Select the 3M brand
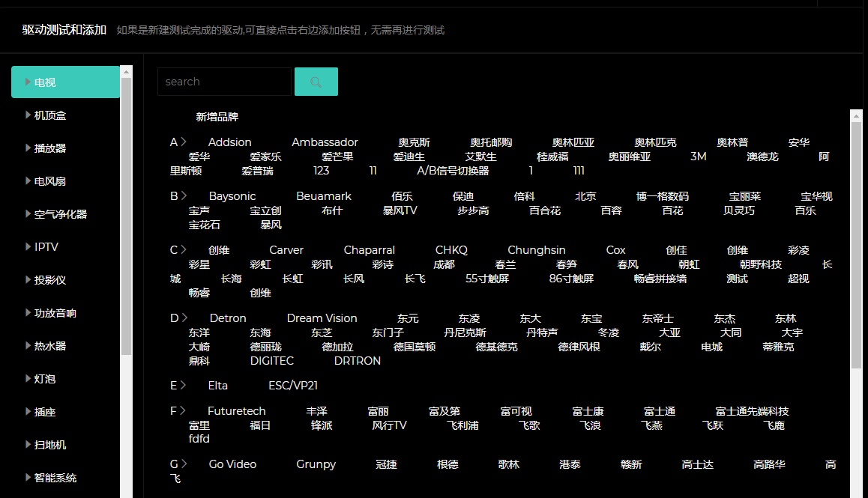This screenshot has width=868, height=498. click(x=699, y=157)
